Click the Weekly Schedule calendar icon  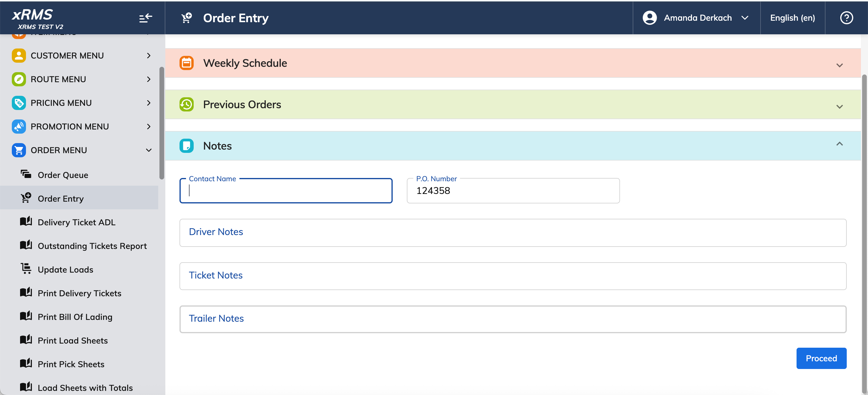pyautogui.click(x=186, y=63)
